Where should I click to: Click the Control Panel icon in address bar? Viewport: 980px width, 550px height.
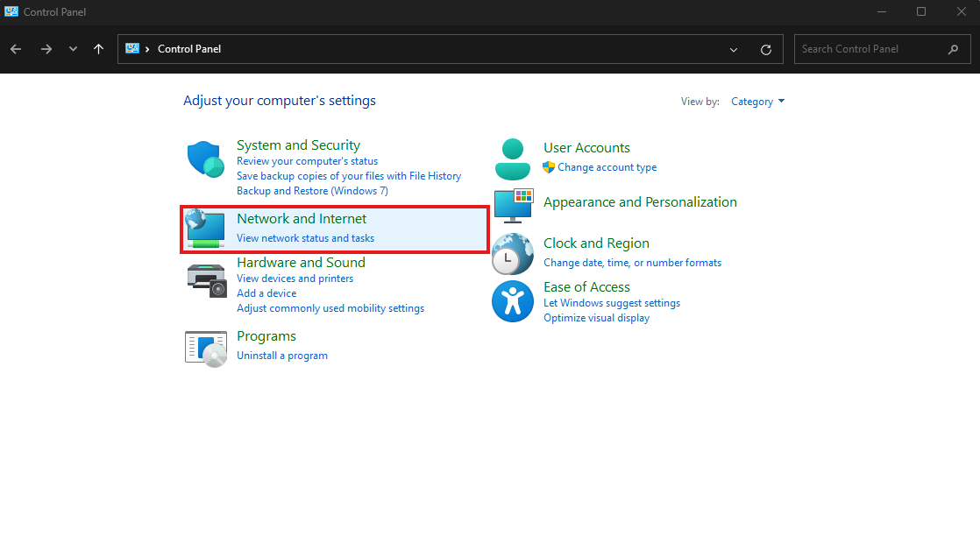click(131, 49)
